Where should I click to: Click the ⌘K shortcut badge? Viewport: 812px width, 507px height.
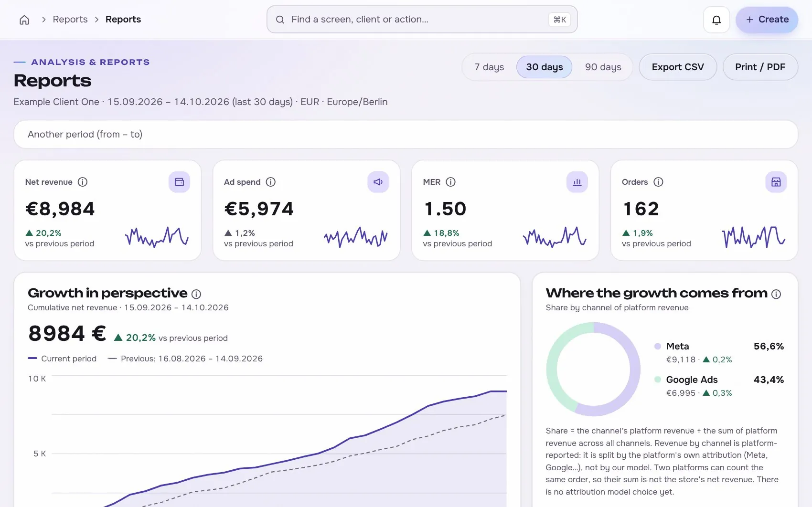(x=559, y=20)
